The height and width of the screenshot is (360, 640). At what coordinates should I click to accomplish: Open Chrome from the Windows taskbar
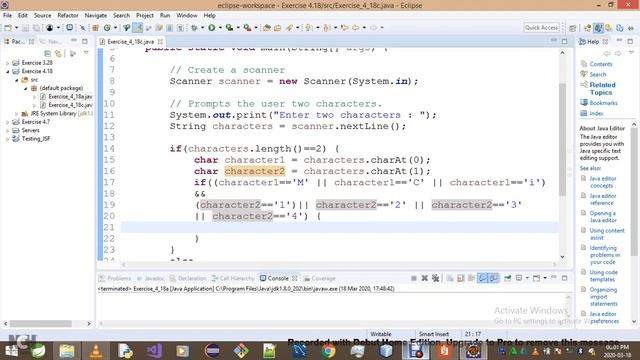328,351
